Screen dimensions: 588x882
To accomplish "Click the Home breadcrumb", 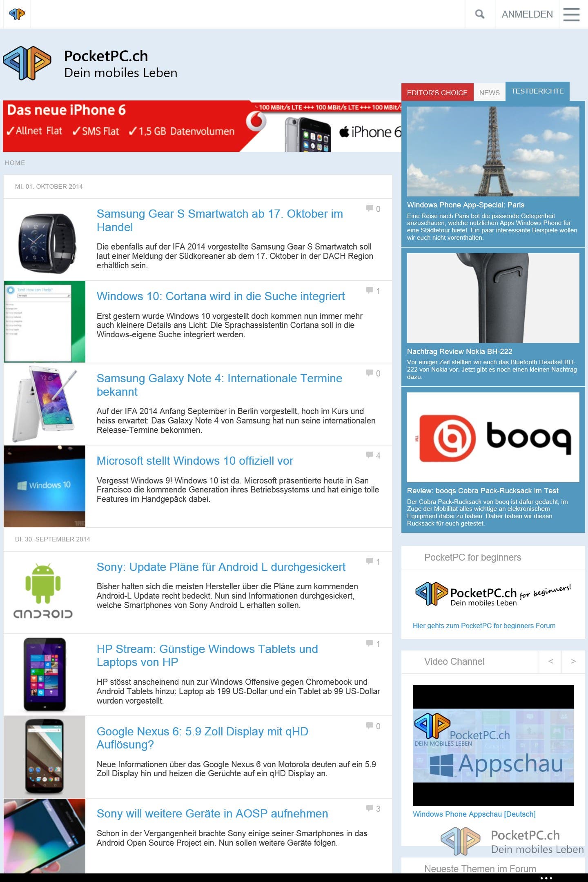I will pyautogui.click(x=15, y=163).
